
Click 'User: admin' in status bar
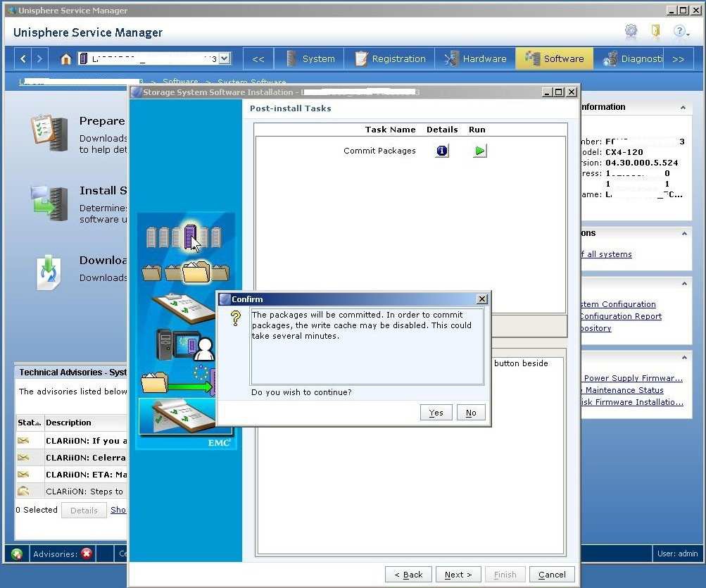point(677,553)
